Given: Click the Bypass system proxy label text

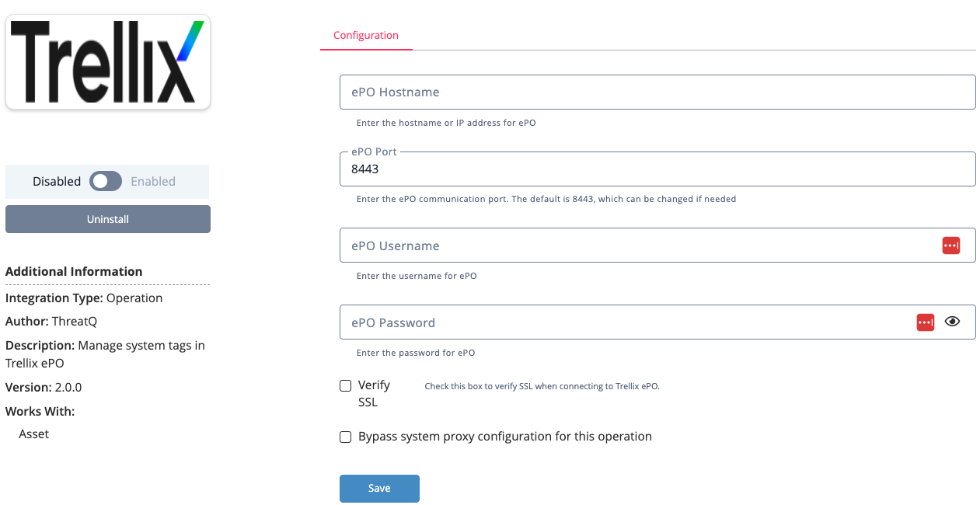Looking at the screenshot, I should pyautogui.click(x=505, y=437).
